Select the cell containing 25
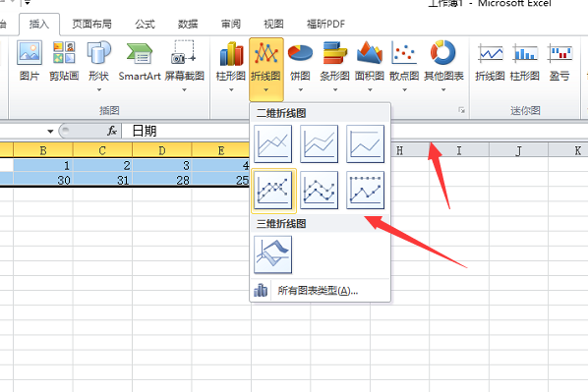Image resolution: width=588 pixels, height=392 pixels. [221, 180]
